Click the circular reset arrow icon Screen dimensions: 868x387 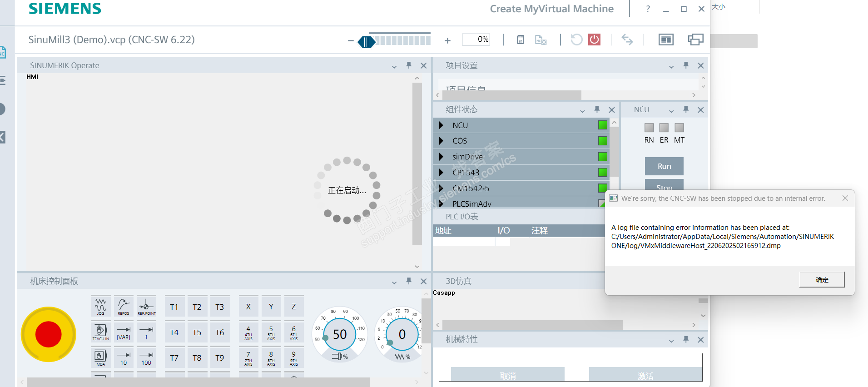576,40
